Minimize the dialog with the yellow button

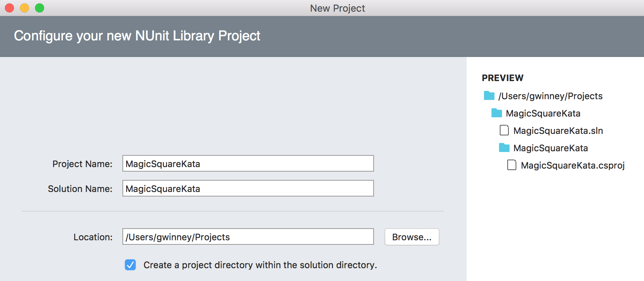[24, 8]
